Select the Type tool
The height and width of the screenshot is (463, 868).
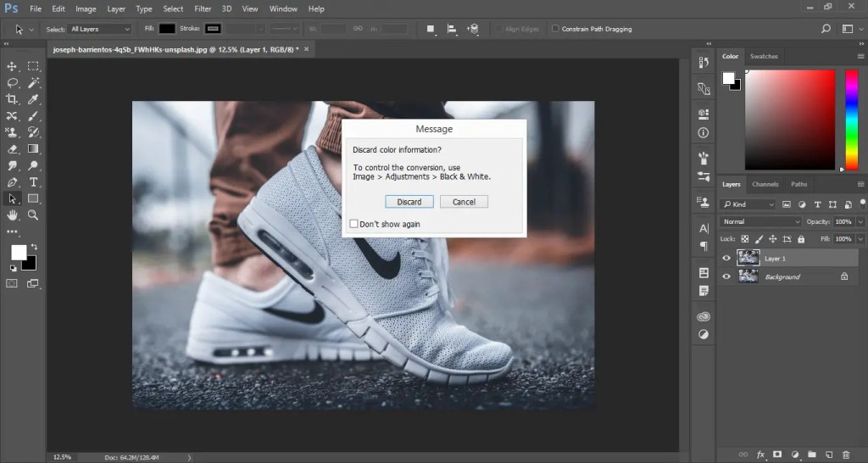point(33,182)
